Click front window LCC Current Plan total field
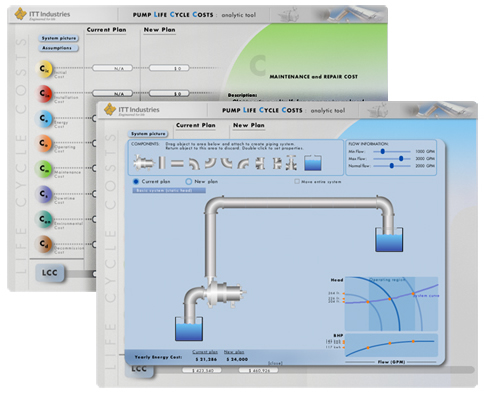484x394 pixels. pyautogui.click(x=202, y=370)
